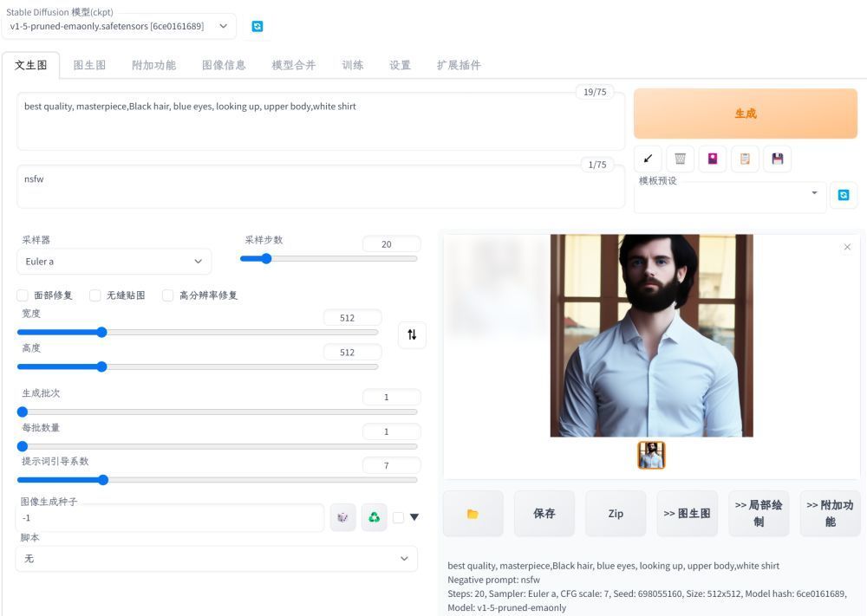Adjust the 生成批次 slider

coord(218,412)
